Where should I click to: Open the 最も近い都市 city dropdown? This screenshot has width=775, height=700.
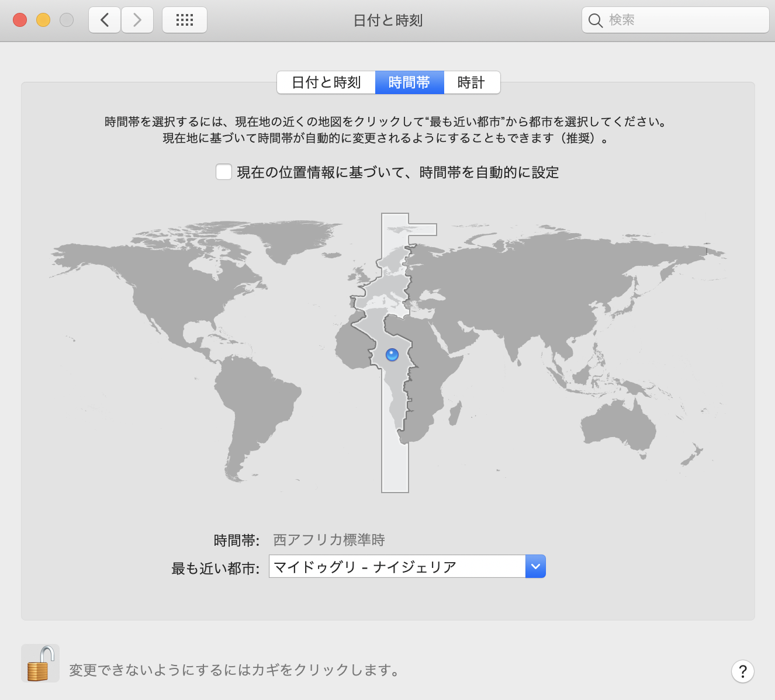click(406, 566)
